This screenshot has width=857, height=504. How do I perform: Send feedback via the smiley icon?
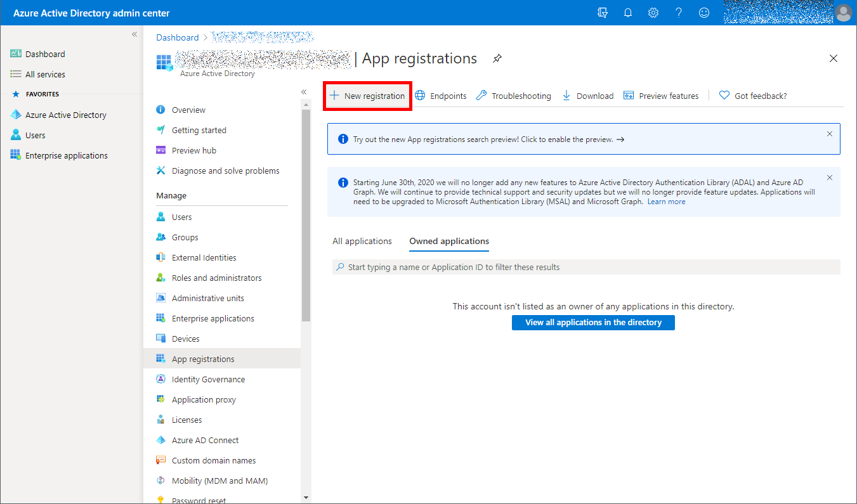coord(704,13)
